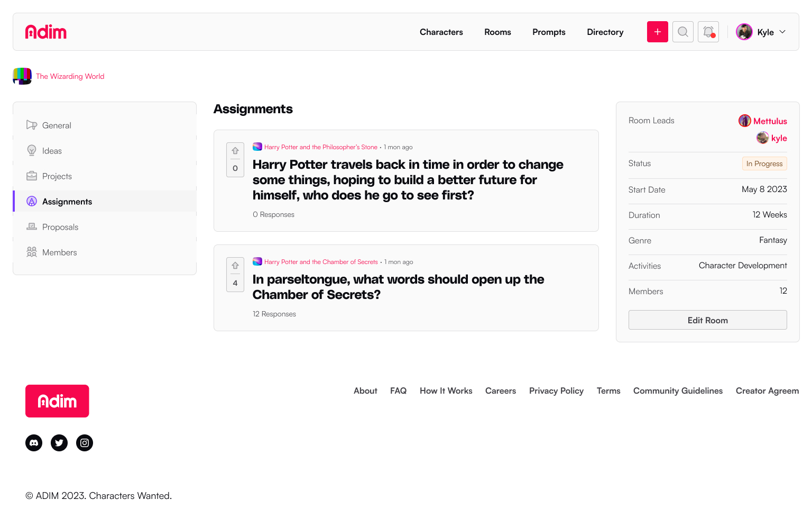Expand the Kyle user menu dropdown
The height and width of the screenshot is (527, 812).
coord(761,32)
